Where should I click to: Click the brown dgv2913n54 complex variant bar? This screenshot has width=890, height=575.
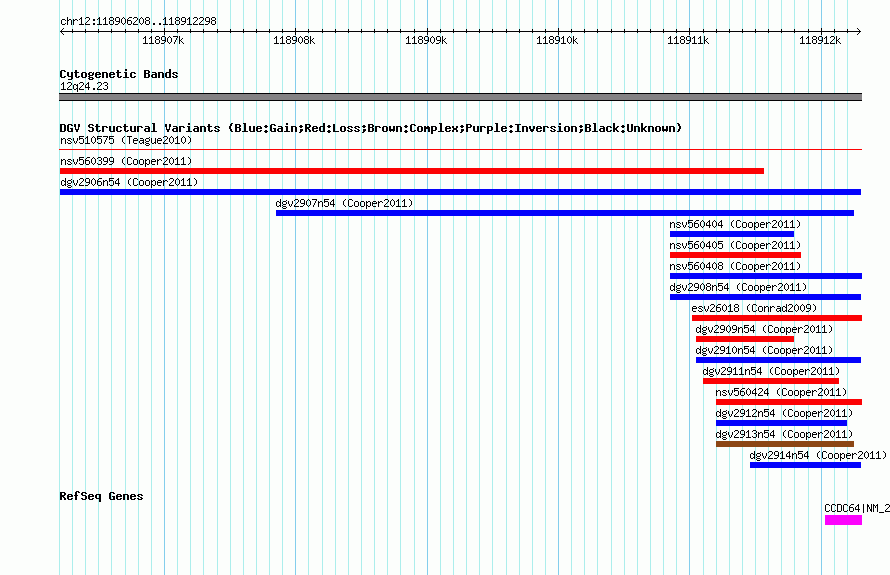(x=785, y=444)
